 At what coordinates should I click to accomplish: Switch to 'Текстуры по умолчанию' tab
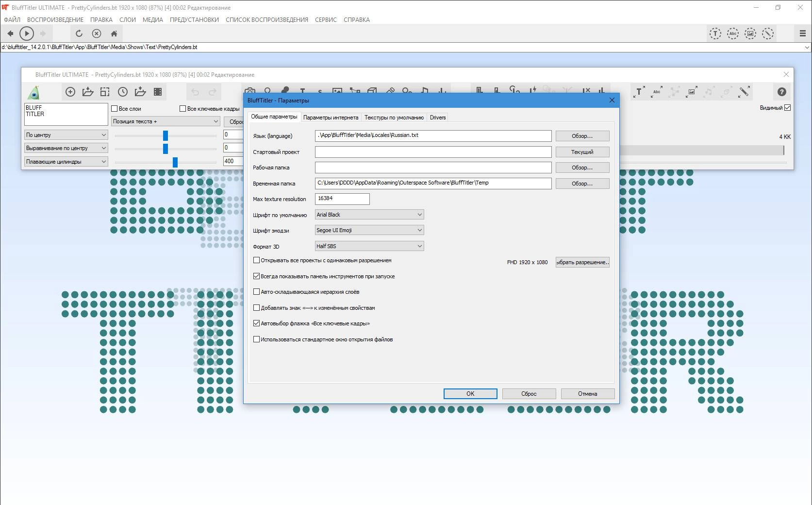394,118
